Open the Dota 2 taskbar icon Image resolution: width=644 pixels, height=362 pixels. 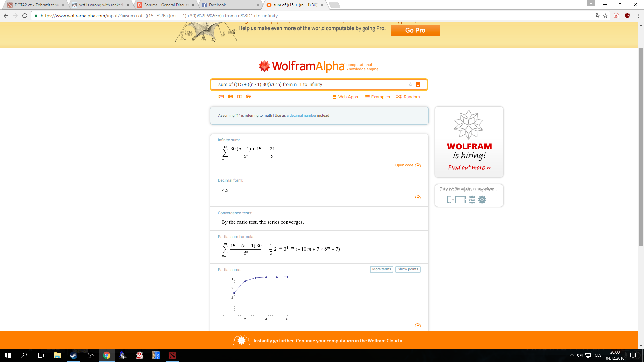(x=172, y=355)
